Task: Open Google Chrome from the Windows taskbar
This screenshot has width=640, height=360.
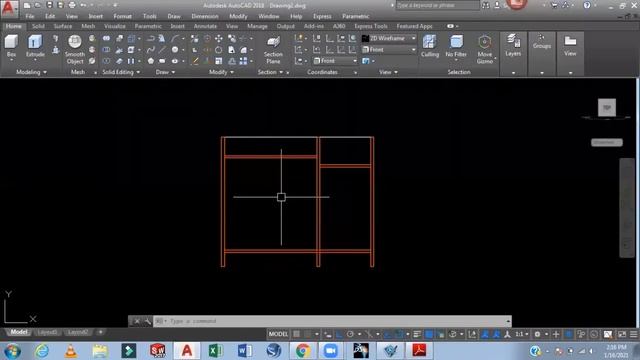Action: (x=302, y=351)
